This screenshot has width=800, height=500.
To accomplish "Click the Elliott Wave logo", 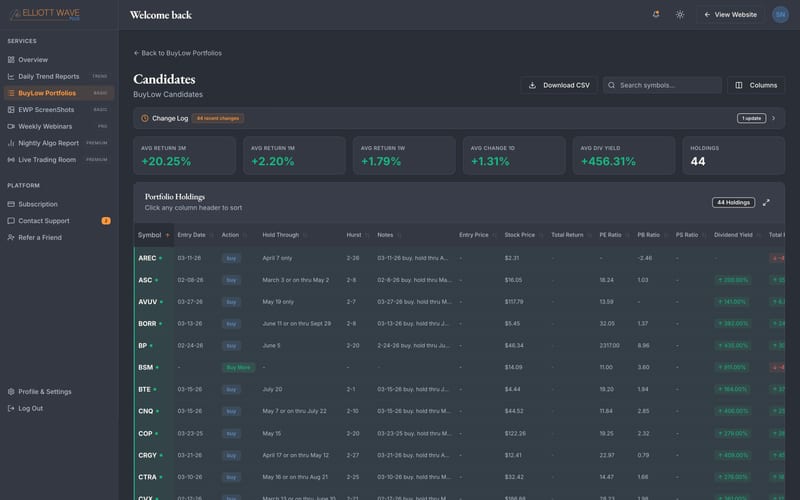I will tap(45, 14).
